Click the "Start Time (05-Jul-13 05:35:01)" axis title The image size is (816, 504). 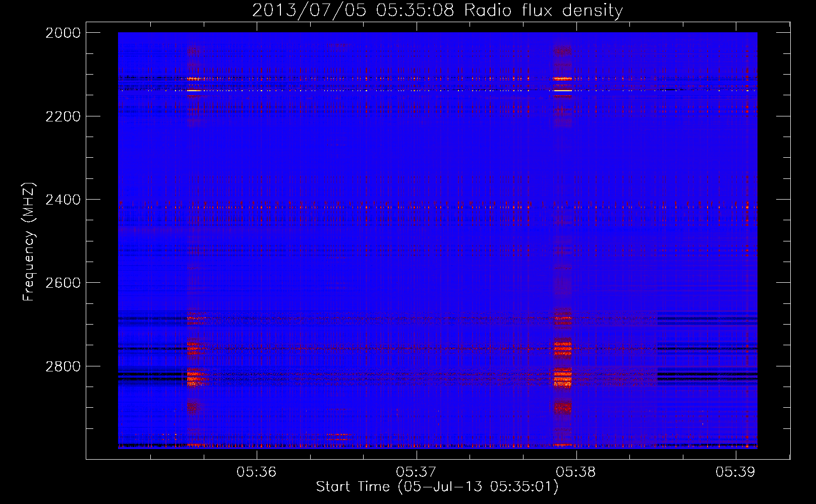437,487
